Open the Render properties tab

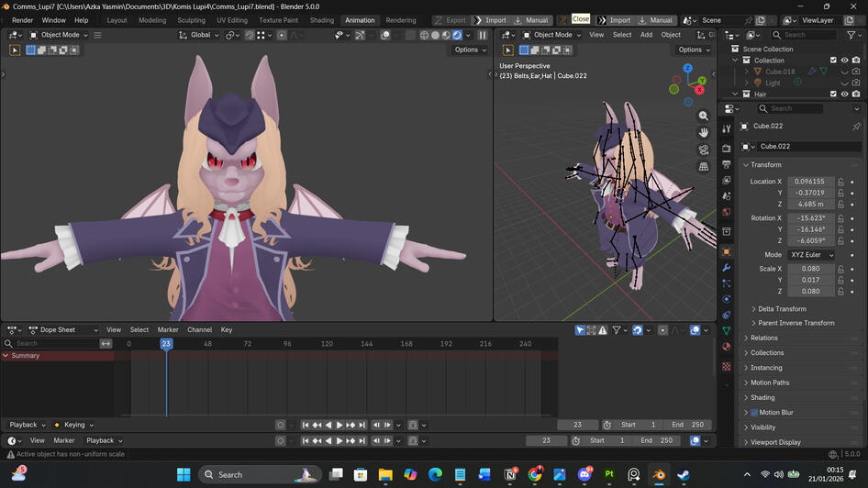tap(727, 149)
